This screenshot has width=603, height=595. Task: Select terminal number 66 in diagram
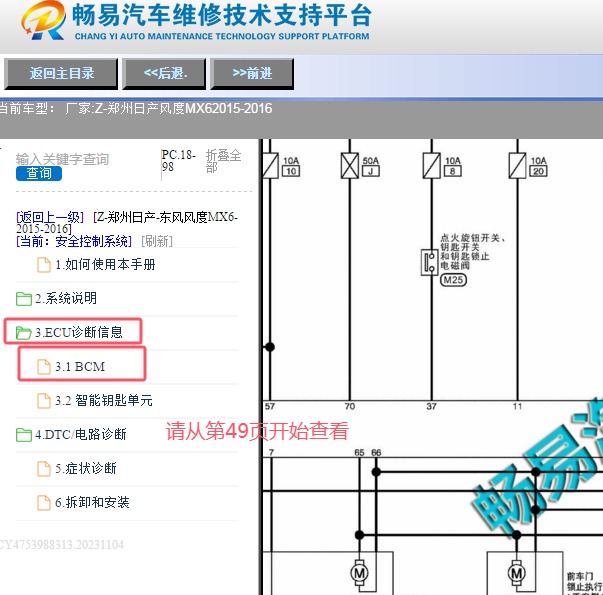[376, 452]
